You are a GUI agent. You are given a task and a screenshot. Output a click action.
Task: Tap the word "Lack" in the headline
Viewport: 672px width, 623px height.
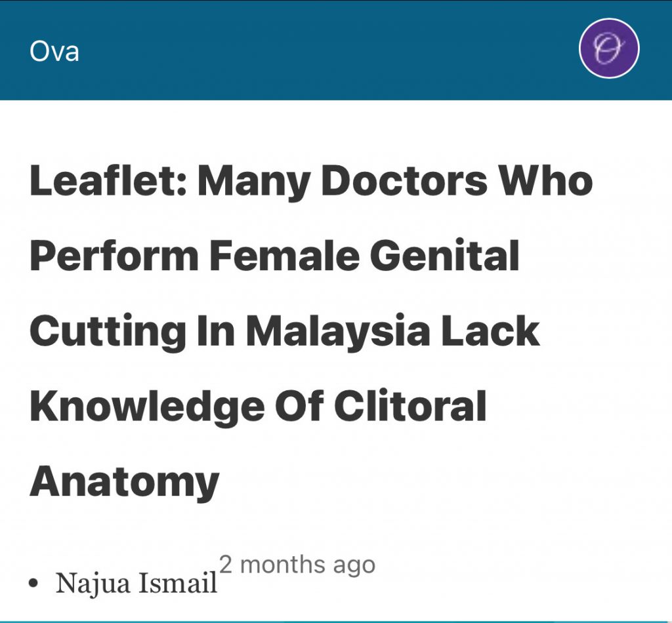pos(490,331)
